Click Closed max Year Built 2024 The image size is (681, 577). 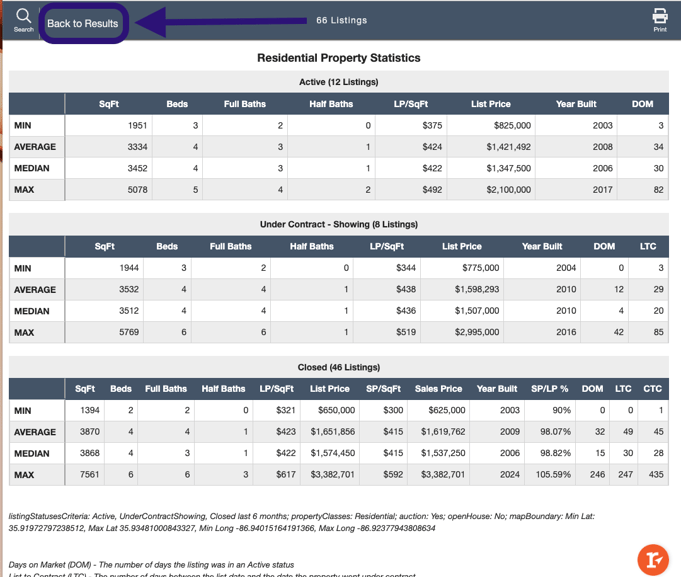coord(509,475)
